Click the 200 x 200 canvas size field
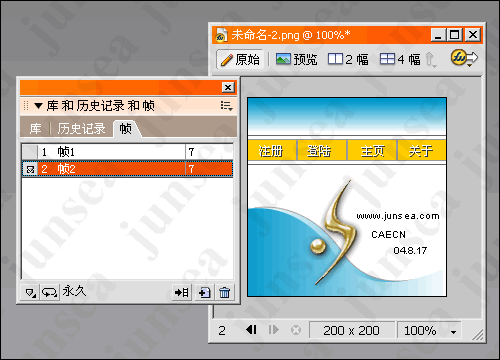The width and height of the screenshot is (500, 360). pyautogui.click(x=352, y=330)
